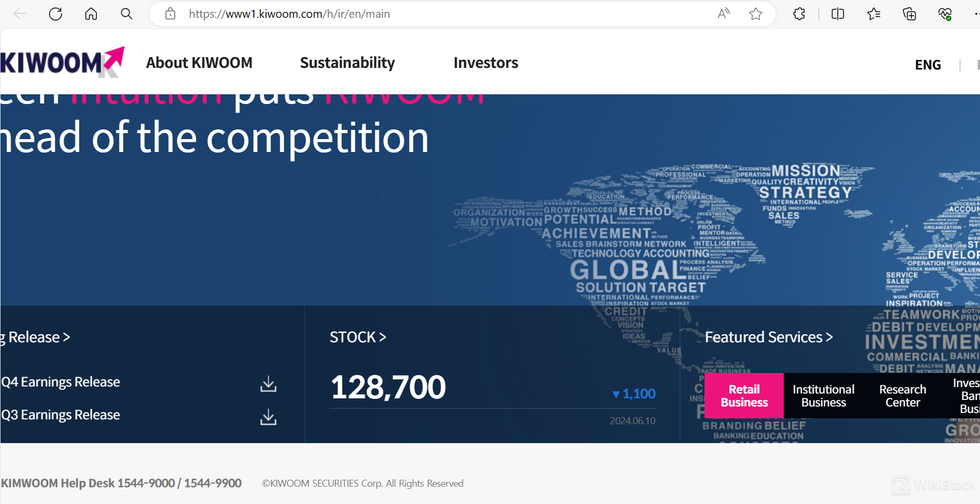Screen dimensions: 980x504
Task: Download the Q4 Earnings Release file
Action: (x=268, y=384)
